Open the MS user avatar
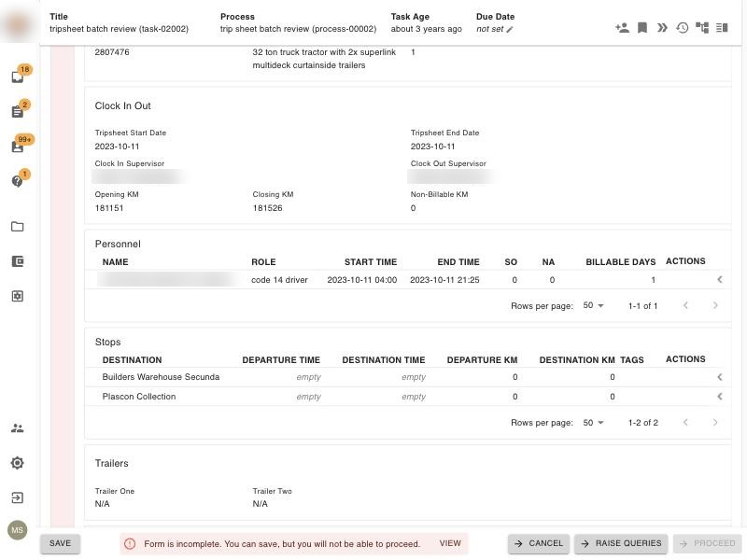The height and width of the screenshot is (560, 747). click(x=18, y=530)
